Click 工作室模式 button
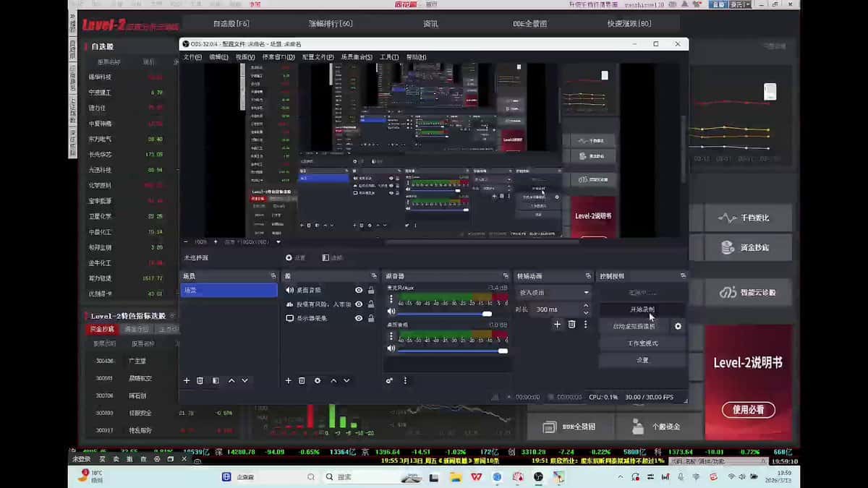The image size is (868, 488). pyautogui.click(x=642, y=343)
